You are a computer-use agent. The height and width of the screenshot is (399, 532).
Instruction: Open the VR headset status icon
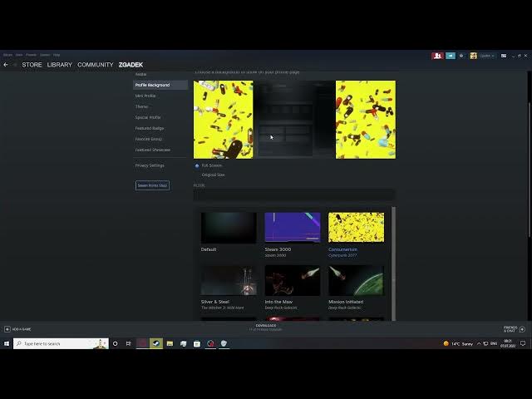(461, 56)
